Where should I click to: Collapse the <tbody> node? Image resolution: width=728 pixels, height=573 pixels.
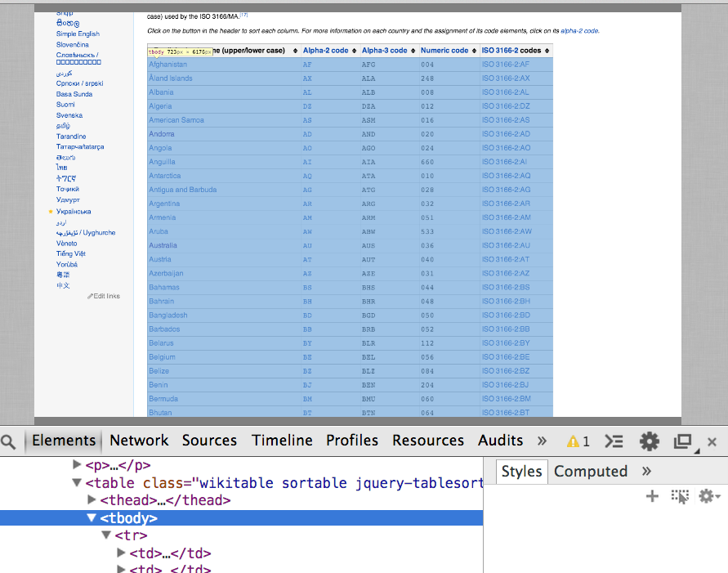92,517
